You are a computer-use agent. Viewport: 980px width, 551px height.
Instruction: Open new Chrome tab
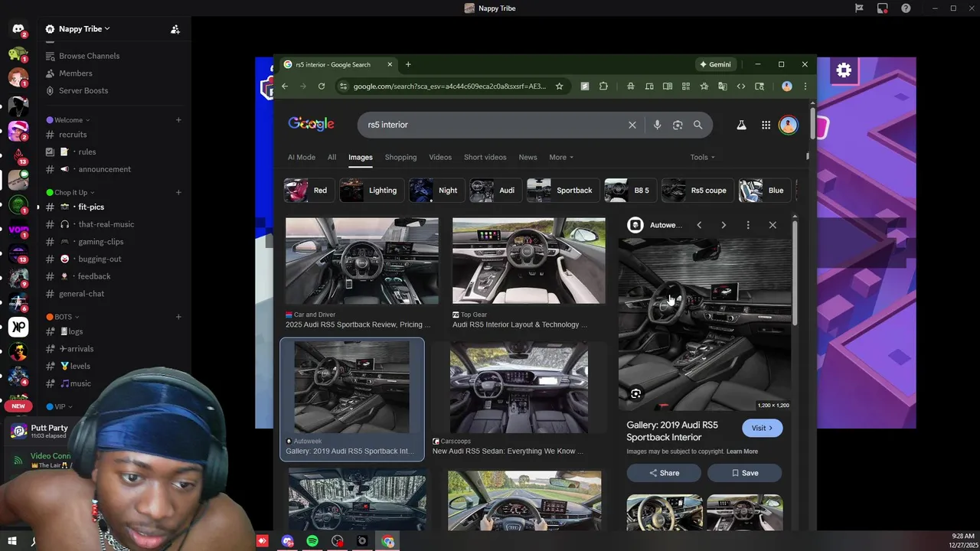pyautogui.click(x=408, y=64)
